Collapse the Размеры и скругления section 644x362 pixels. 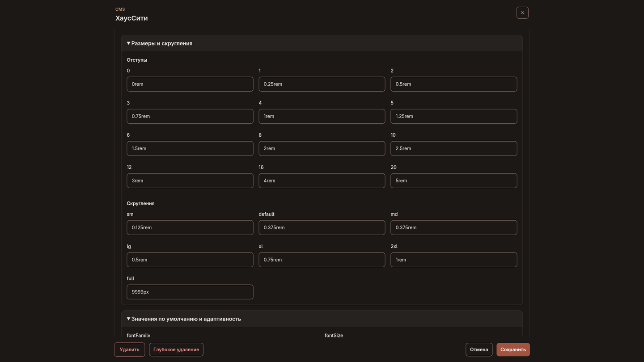[322, 43]
